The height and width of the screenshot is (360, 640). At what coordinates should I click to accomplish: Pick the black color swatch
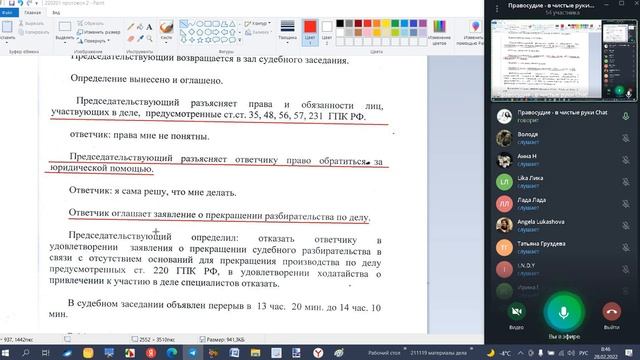(340, 24)
